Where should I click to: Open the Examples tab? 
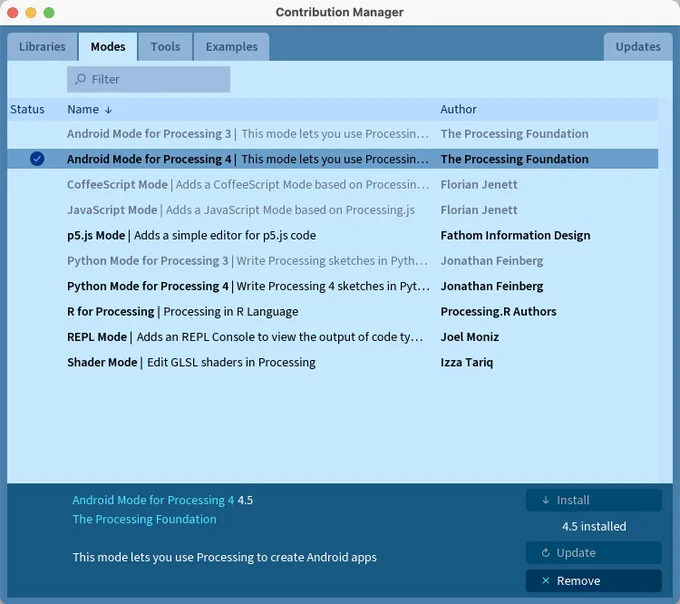(x=232, y=46)
